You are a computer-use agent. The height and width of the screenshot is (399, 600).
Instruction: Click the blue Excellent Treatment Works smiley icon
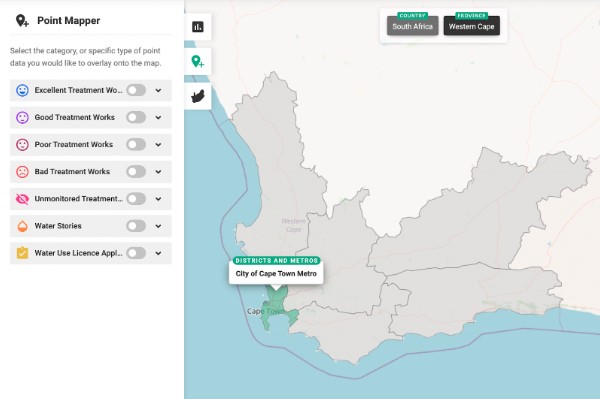[22, 90]
